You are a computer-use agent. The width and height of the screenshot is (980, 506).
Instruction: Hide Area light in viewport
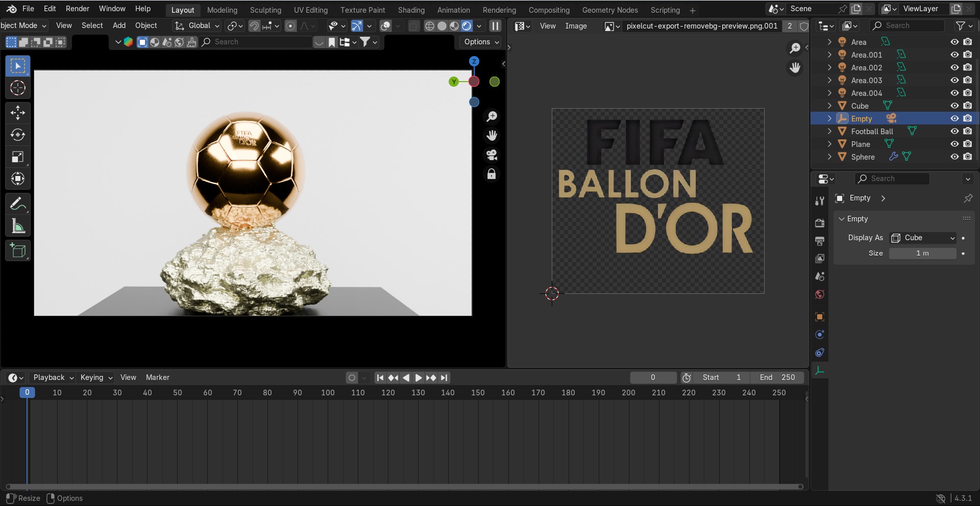click(x=954, y=42)
